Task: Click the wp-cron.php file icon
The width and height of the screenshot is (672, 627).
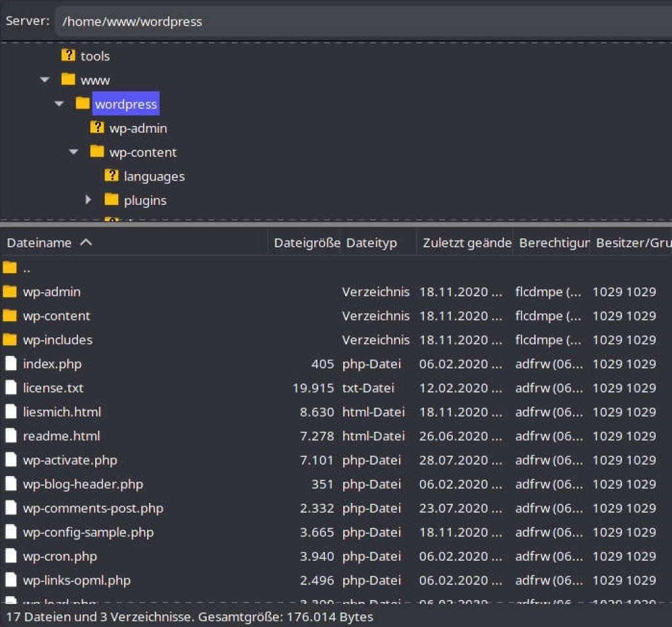Action: (x=10, y=556)
